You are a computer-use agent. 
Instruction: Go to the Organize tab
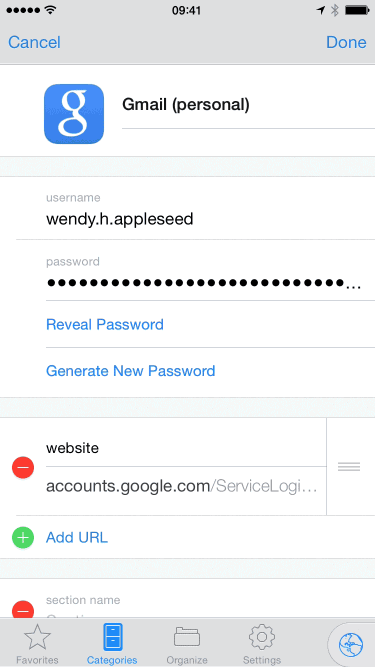point(187,644)
